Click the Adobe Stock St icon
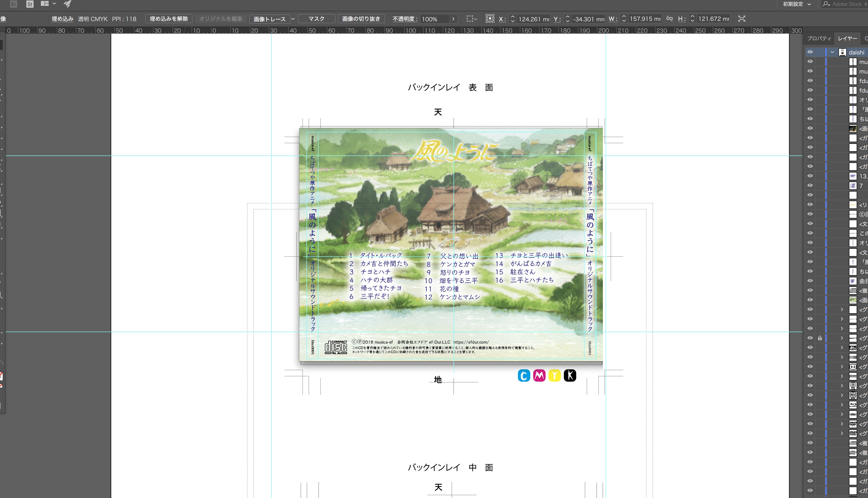Viewport: 868px width, 498px height. (30, 4)
